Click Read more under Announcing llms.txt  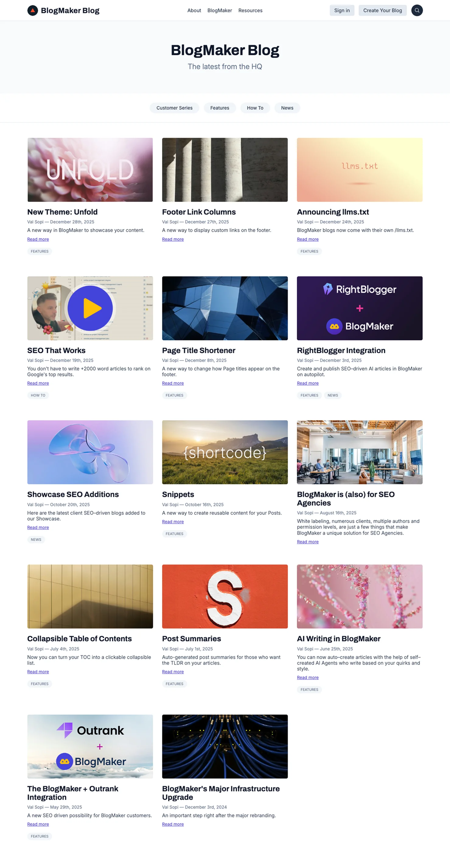[x=308, y=239]
